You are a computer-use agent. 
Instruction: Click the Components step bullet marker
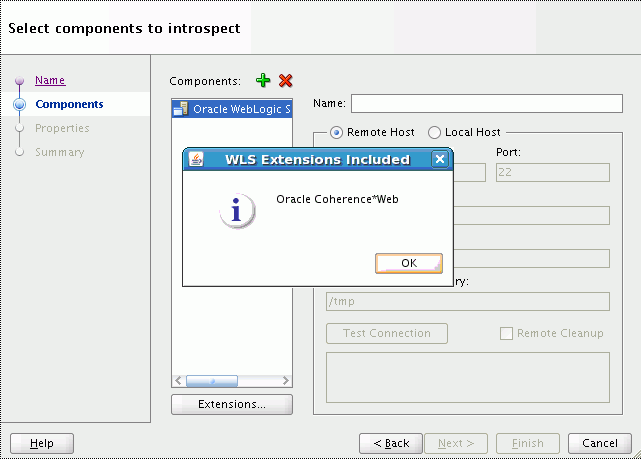pos(19,105)
